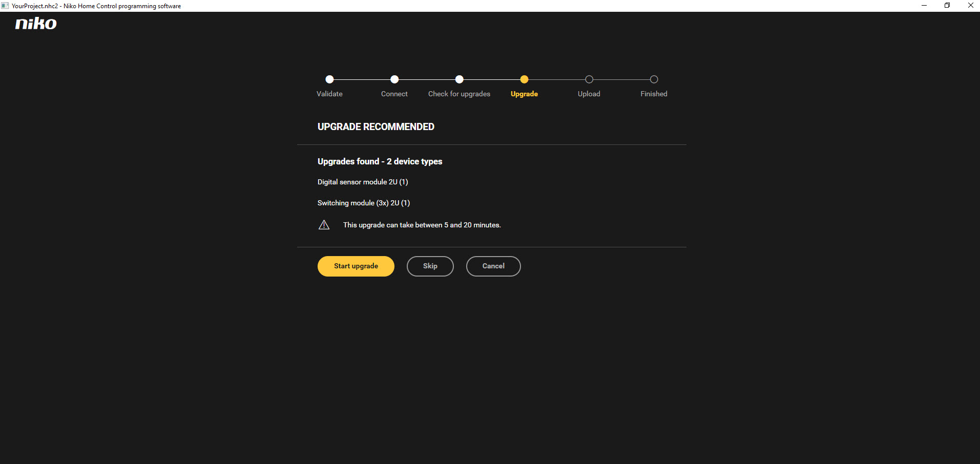Click the Niko logo
The image size is (980, 464).
36,24
